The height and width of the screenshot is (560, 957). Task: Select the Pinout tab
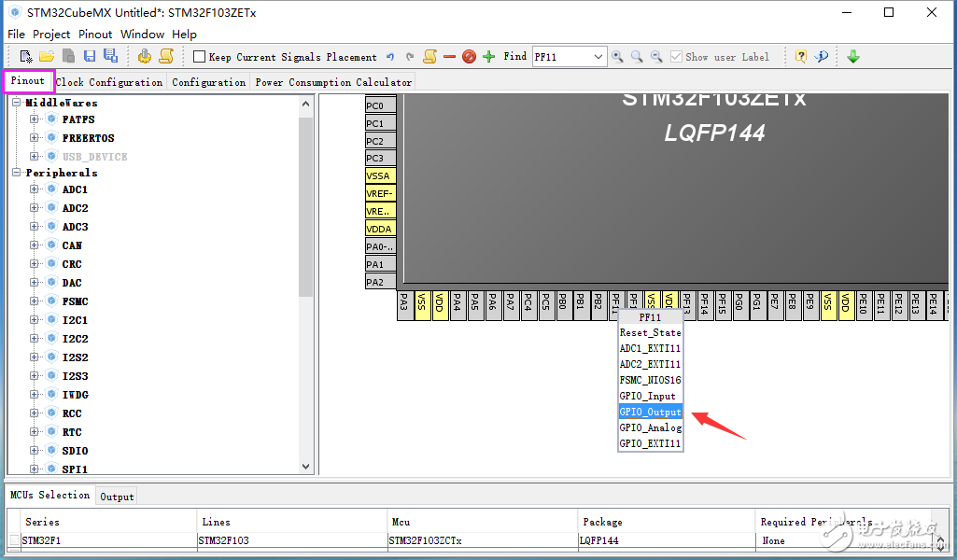point(28,81)
